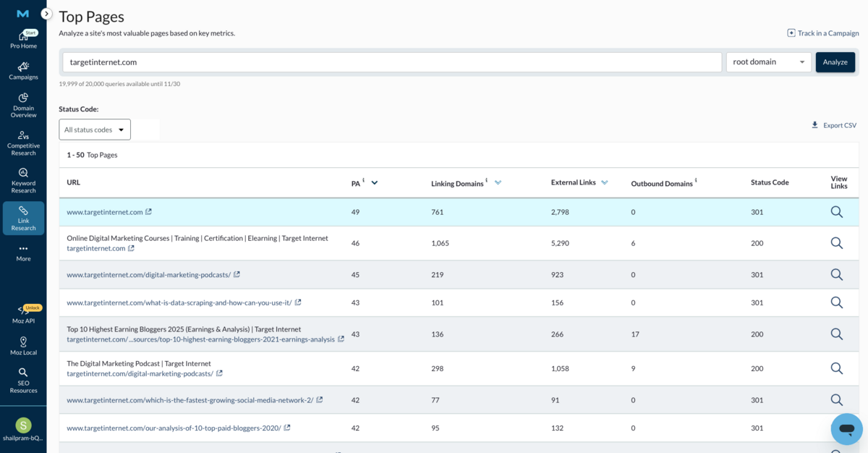Image resolution: width=868 pixels, height=453 pixels.
Task: Open Moz API in sidebar
Action: (23, 314)
